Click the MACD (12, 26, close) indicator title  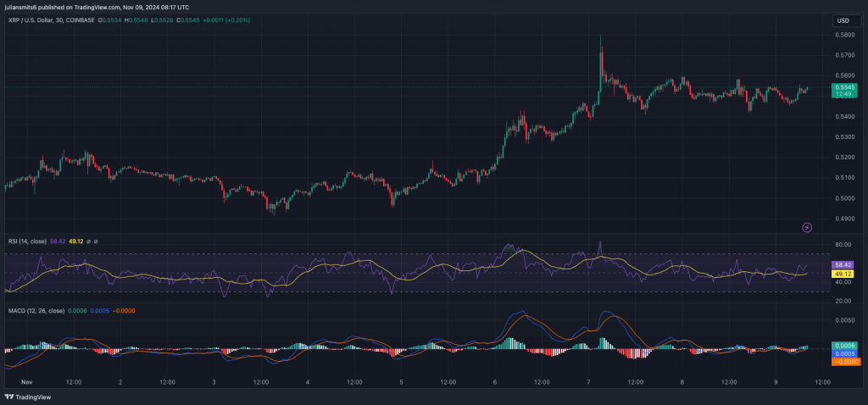(36, 311)
